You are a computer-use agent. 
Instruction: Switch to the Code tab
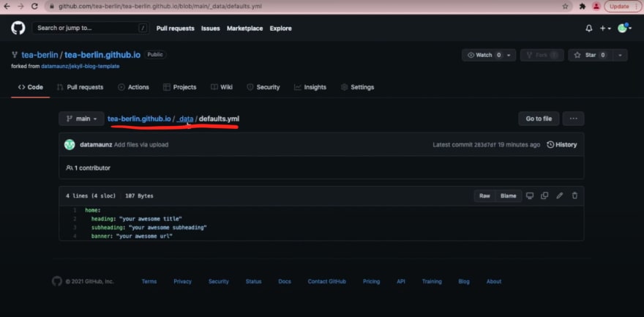tap(31, 87)
